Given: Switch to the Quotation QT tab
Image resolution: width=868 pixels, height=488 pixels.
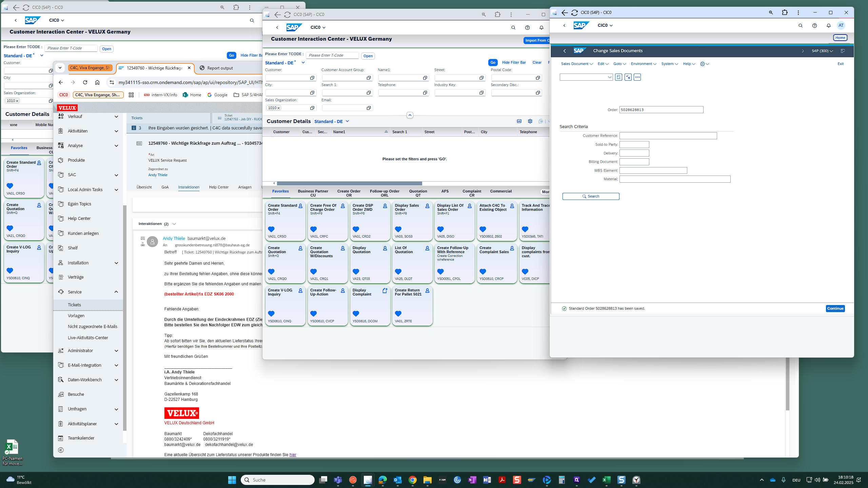Looking at the screenshot, I should [418, 193].
